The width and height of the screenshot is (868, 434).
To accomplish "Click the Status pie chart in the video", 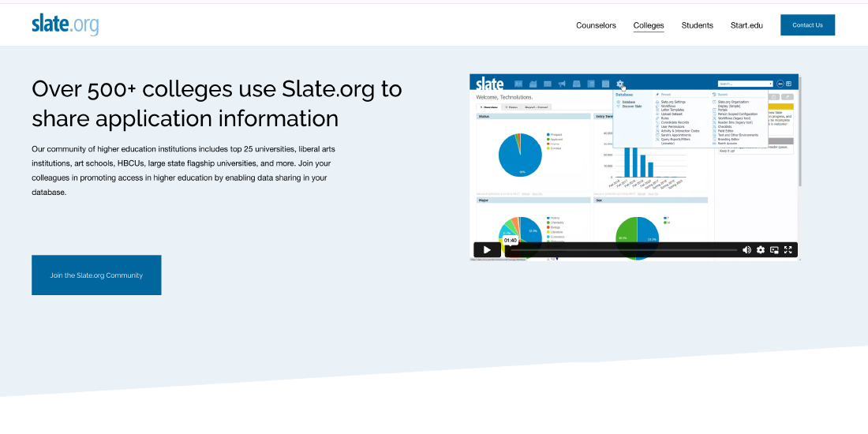I will click(520, 155).
